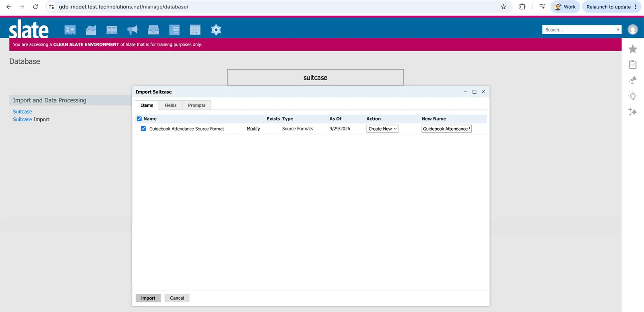This screenshot has height=312, width=644.
Task: Open the user profile avatar
Action: point(633,29)
